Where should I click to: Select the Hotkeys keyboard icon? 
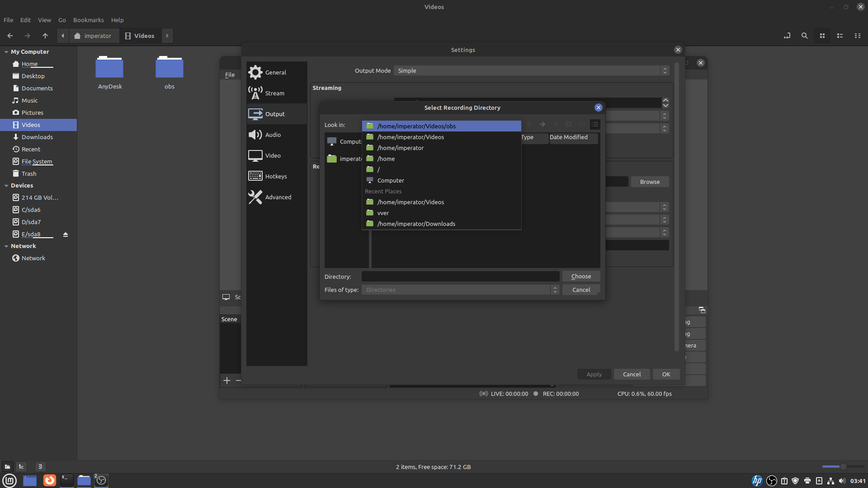point(255,176)
